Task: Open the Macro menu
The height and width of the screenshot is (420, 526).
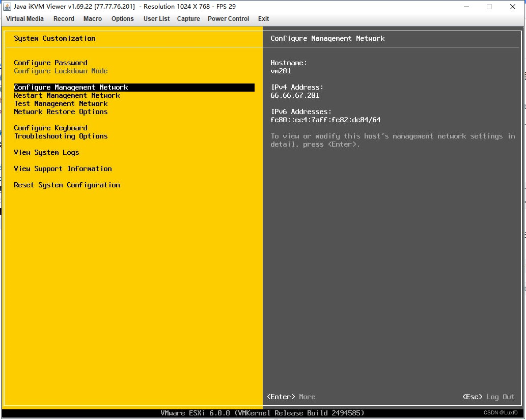Action: tap(92, 19)
